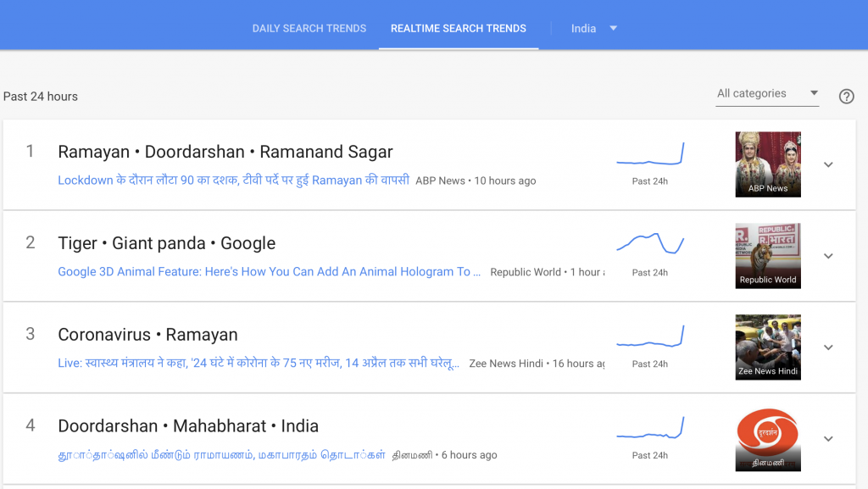This screenshot has width=868, height=489.
Task: Expand the Doordarshan Mahabharat India row
Action: point(828,439)
